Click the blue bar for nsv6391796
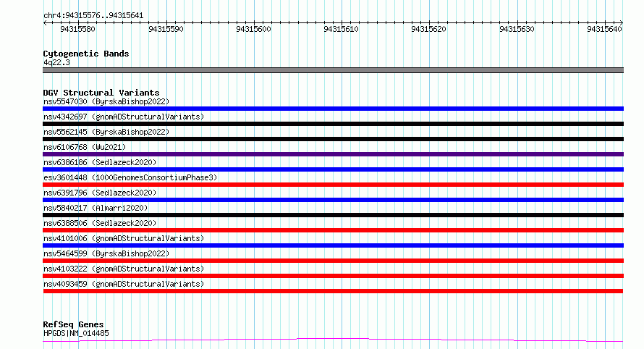The height and width of the screenshot is (349, 644). pos(333,200)
